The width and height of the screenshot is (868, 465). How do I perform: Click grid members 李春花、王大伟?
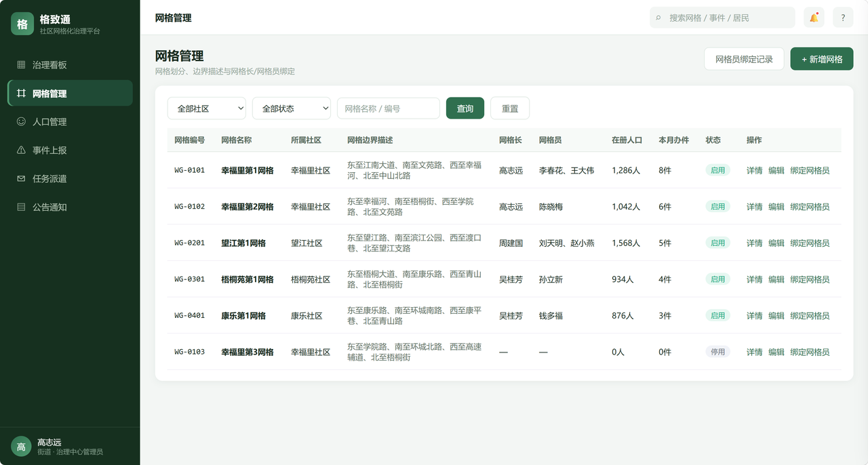tap(566, 171)
